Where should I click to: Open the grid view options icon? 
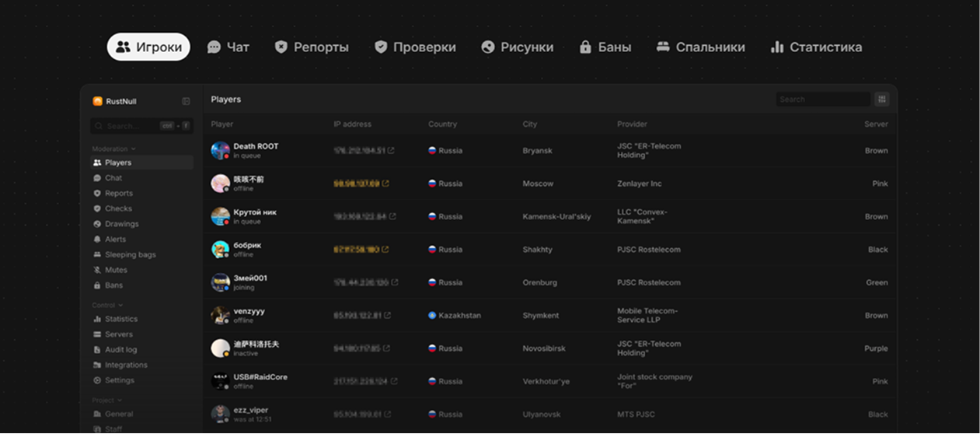(x=881, y=100)
